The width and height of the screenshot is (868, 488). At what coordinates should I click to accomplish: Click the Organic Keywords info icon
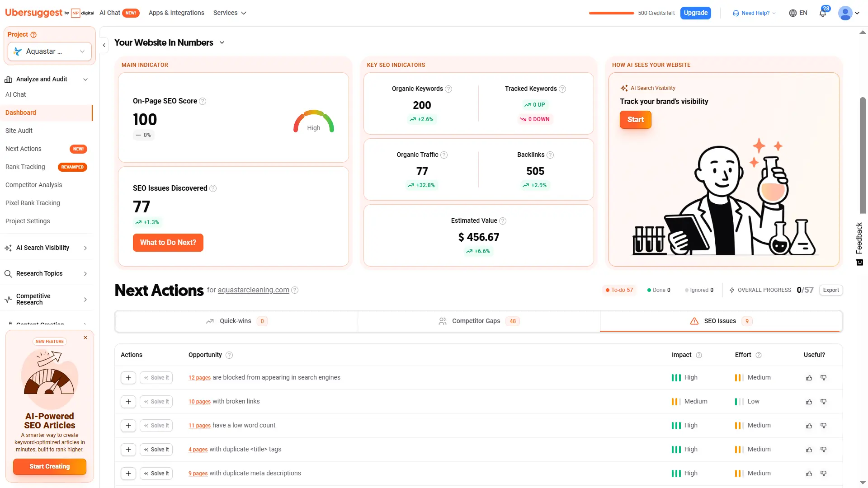(448, 89)
